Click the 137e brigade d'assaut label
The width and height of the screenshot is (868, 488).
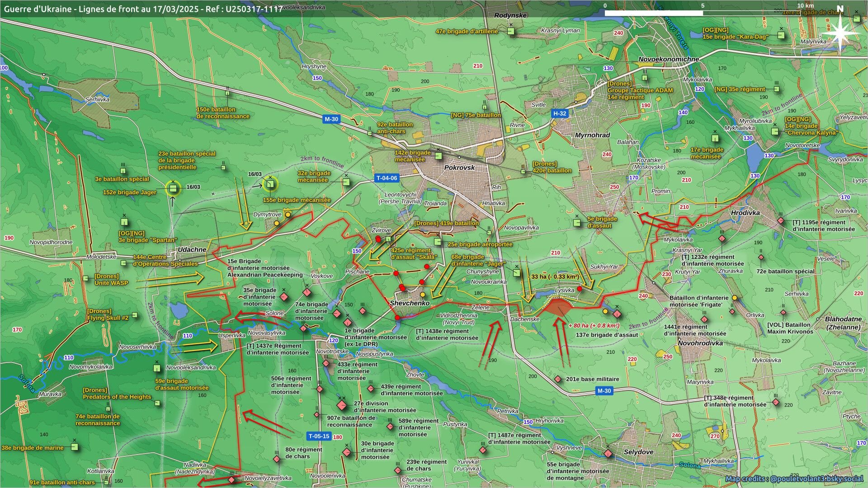coord(607,335)
